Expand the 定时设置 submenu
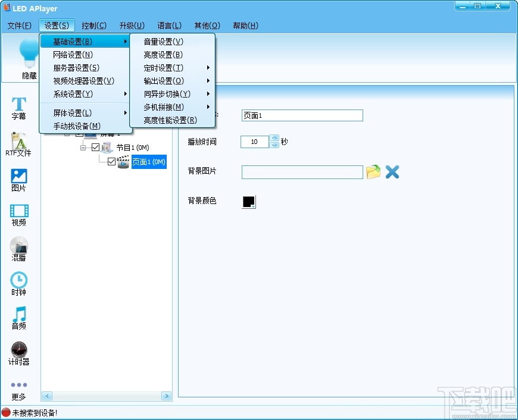518x420 pixels. point(163,67)
